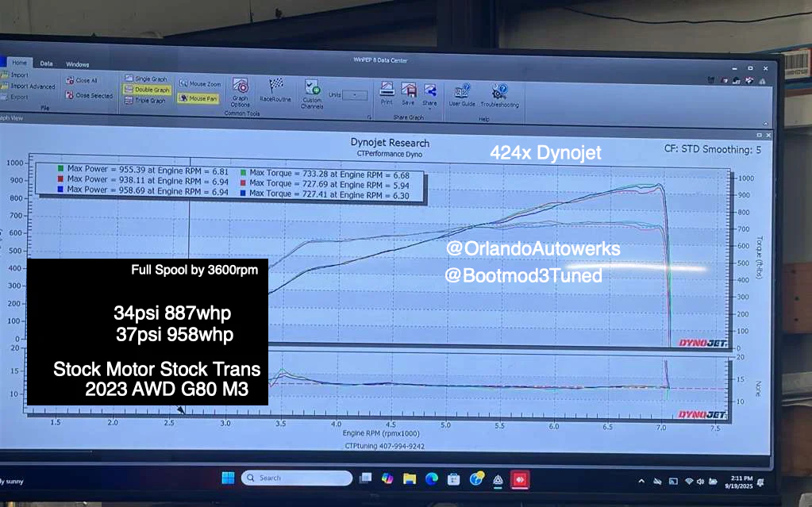Screen dimensions: 812x507
Task: Switch to the Data ribbon tab
Action: click(x=47, y=63)
